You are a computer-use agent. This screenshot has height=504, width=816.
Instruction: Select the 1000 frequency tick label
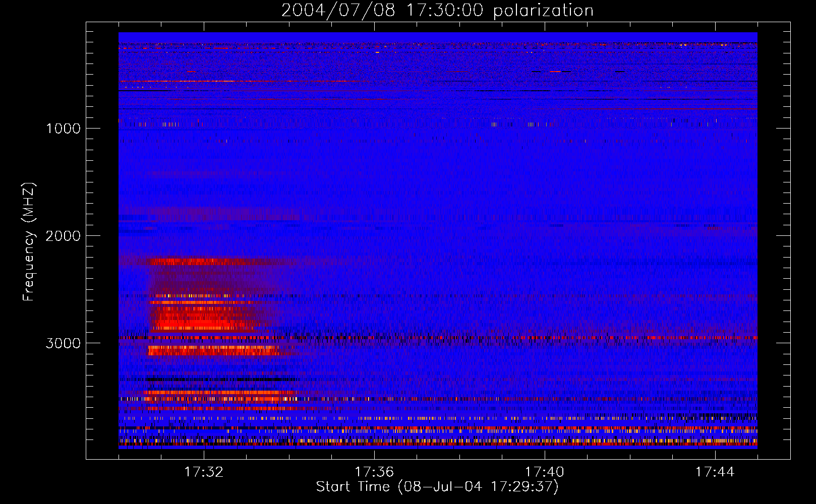(x=63, y=129)
